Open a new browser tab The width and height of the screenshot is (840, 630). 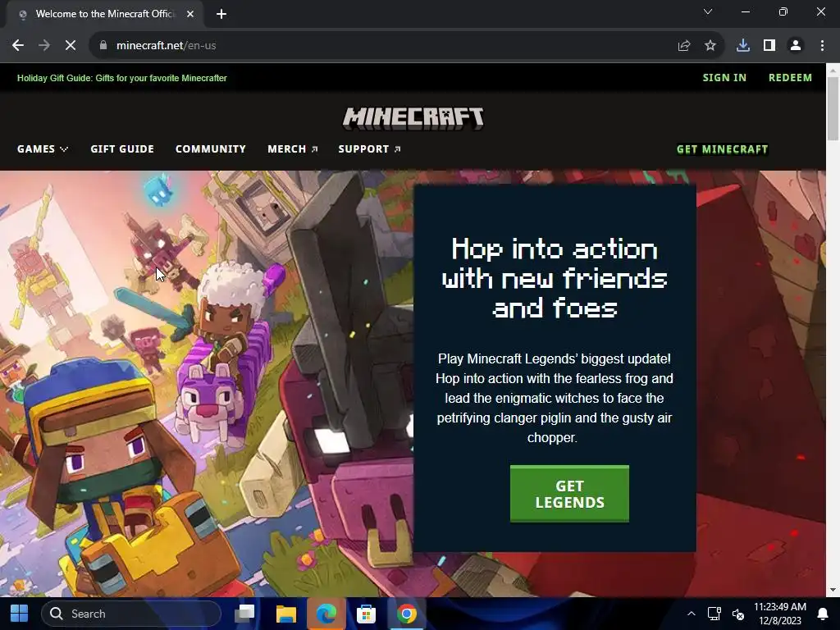pos(221,14)
